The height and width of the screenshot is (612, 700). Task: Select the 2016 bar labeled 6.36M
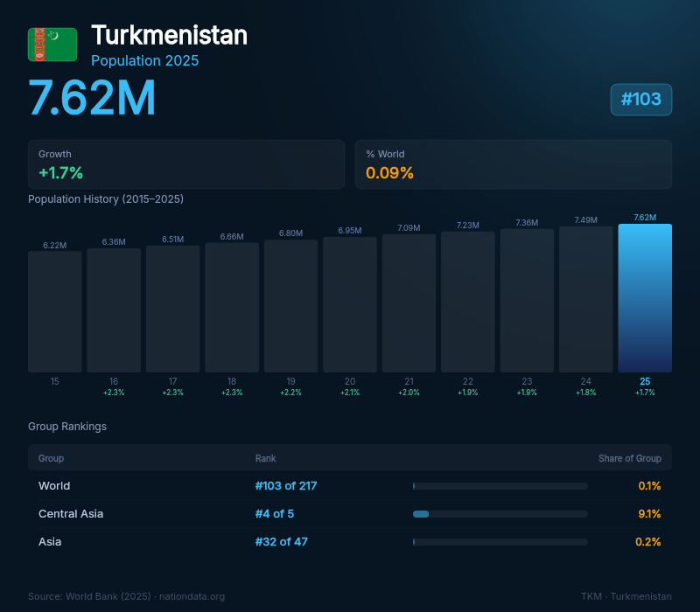pyautogui.click(x=114, y=310)
